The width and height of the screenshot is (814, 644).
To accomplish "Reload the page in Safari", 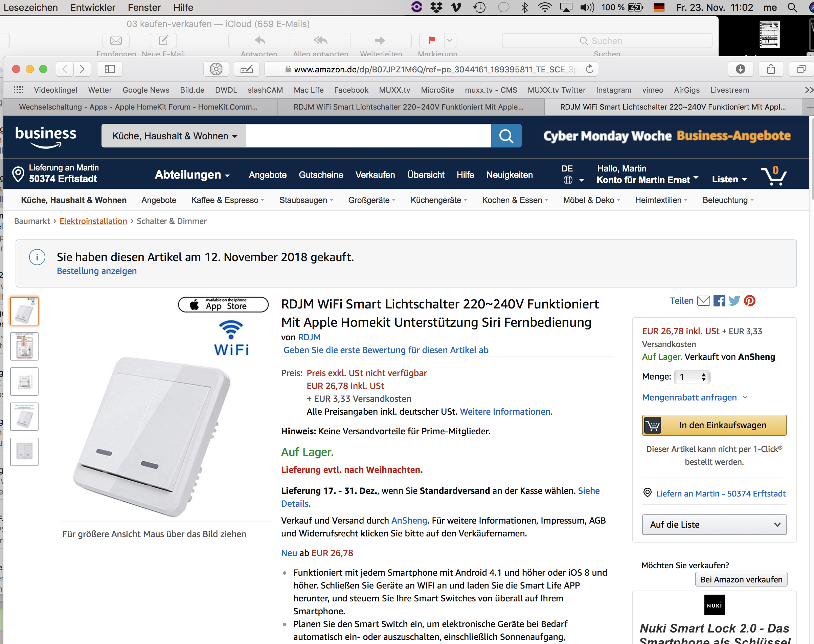I will (589, 69).
